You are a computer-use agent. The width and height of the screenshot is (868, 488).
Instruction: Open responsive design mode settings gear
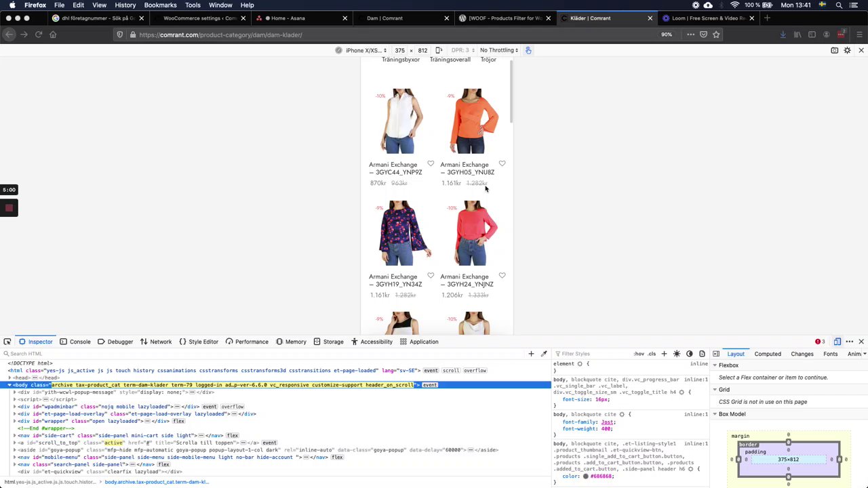848,50
